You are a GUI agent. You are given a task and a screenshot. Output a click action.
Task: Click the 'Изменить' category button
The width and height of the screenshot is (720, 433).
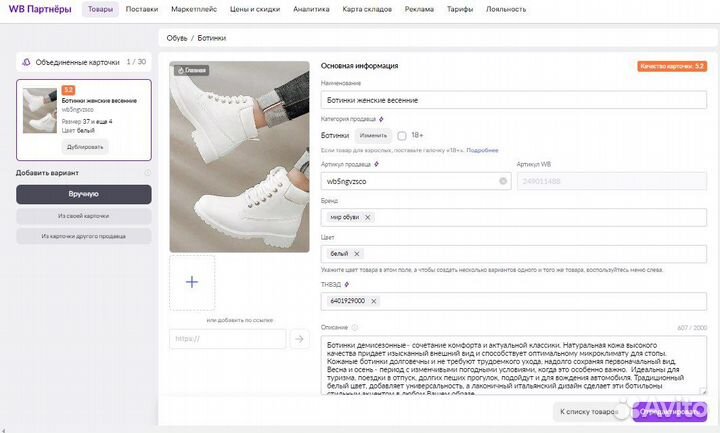pos(373,135)
